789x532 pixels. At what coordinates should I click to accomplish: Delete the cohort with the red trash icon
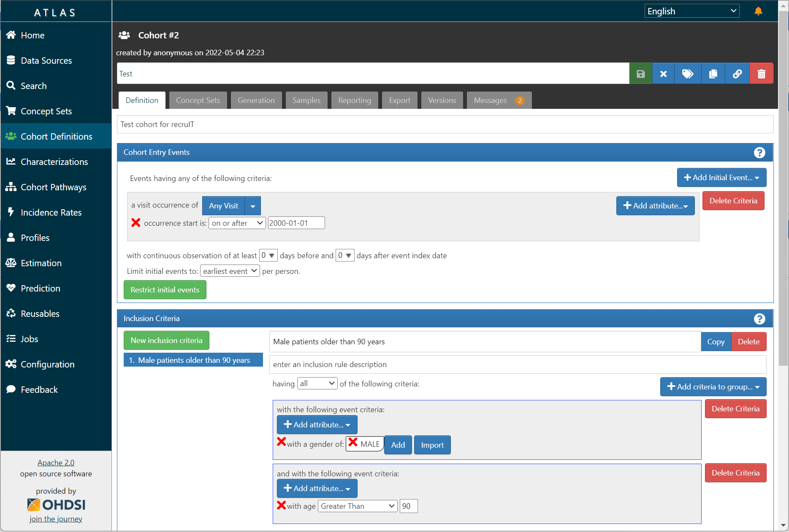click(761, 74)
